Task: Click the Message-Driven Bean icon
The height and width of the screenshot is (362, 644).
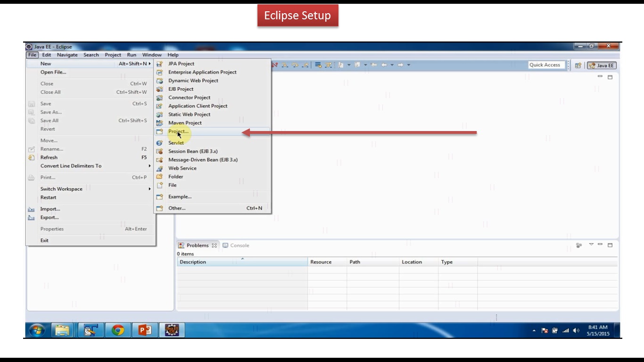Action: click(159, 160)
